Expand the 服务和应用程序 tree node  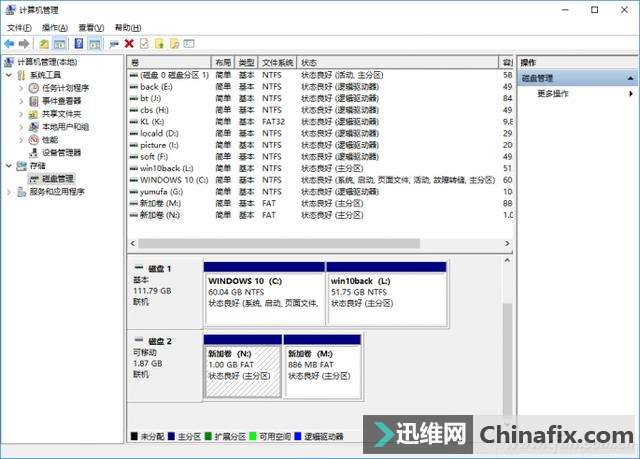pos(9,192)
